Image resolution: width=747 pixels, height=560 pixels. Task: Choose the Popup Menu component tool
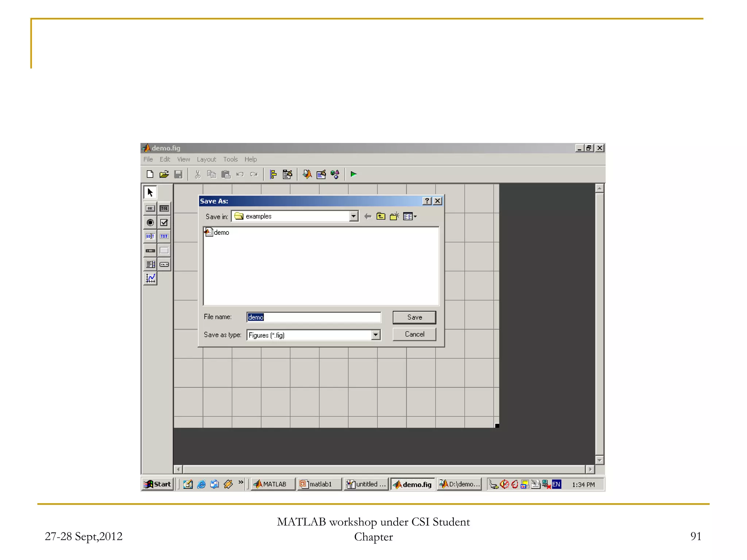[x=164, y=264]
